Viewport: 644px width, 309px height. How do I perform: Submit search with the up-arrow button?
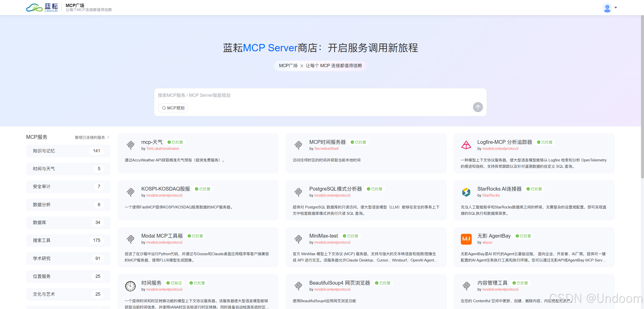478,107
